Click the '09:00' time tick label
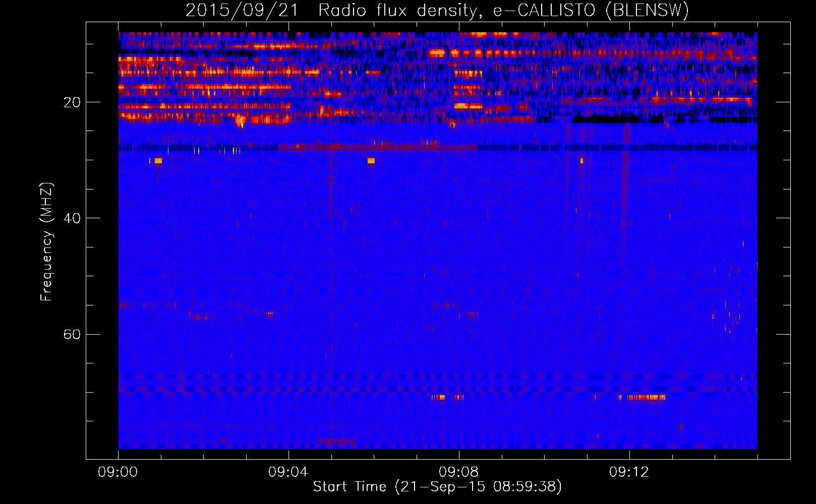The image size is (816, 504). pos(118,472)
